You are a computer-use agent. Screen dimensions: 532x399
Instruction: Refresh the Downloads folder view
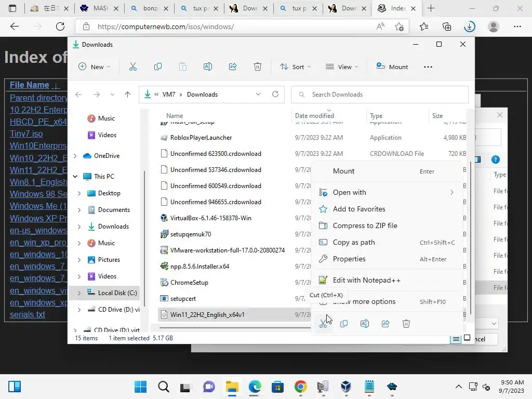pos(275,95)
